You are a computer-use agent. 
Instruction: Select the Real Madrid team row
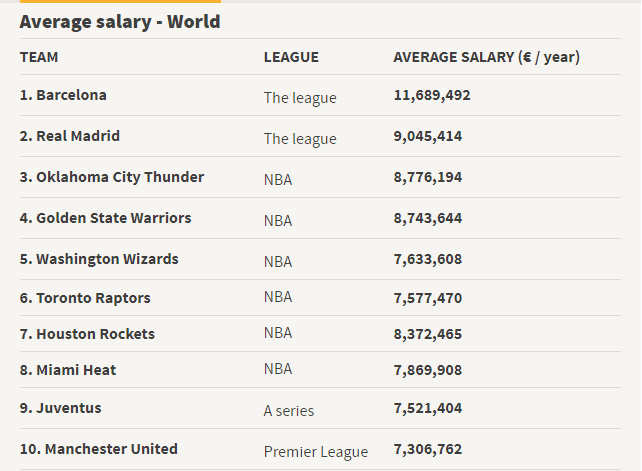[x=78, y=136]
